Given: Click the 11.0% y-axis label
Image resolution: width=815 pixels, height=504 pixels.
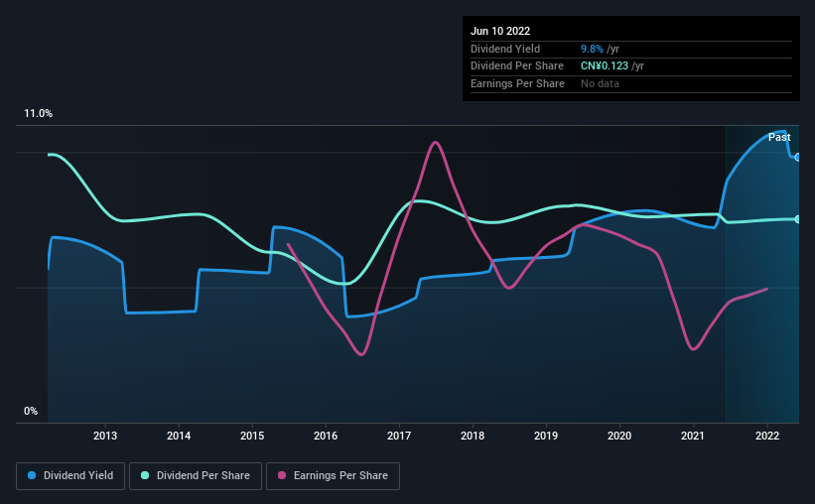Looking at the screenshot, I should pyautogui.click(x=38, y=114).
